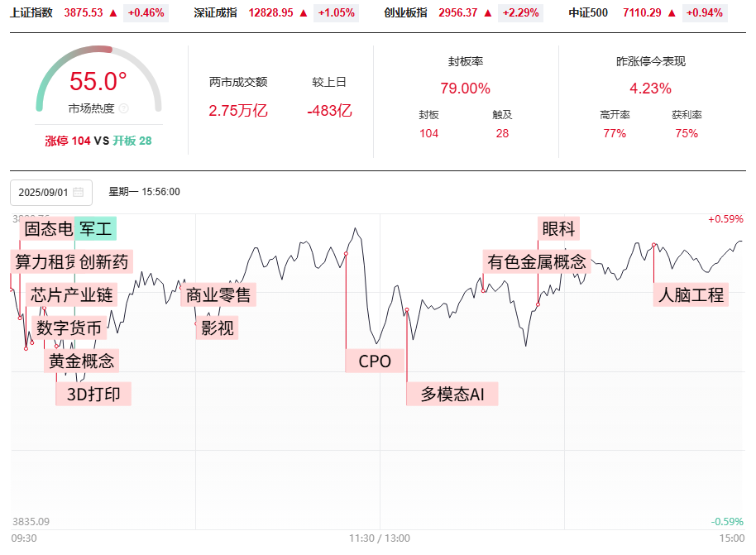Click the 封板率 79.00% value
756x555 pixels.
[465, 89]
